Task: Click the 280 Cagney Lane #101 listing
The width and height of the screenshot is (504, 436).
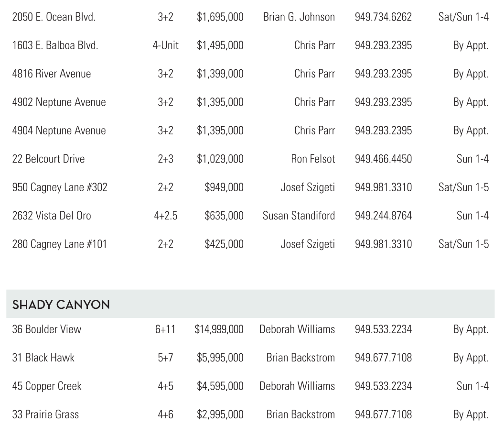Action: [x=59, y=244]
